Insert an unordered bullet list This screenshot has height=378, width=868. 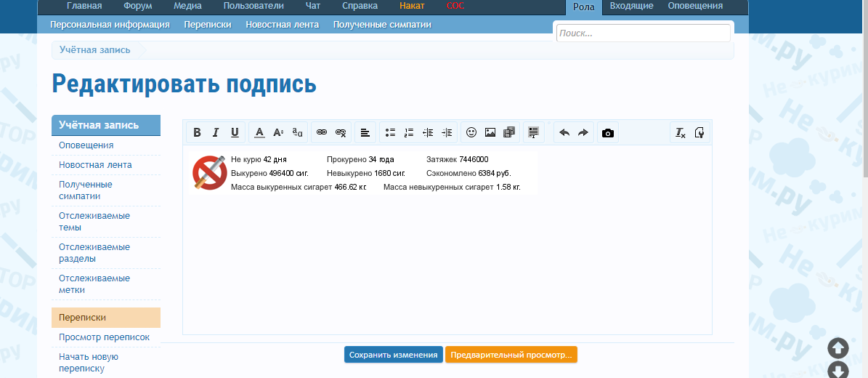[390, 132]
